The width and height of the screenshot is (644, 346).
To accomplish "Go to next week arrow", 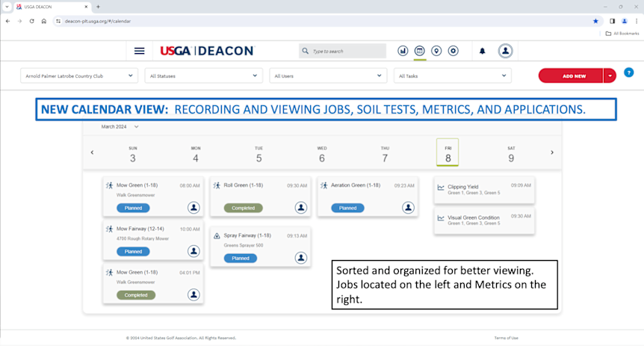I will [552, 152].
